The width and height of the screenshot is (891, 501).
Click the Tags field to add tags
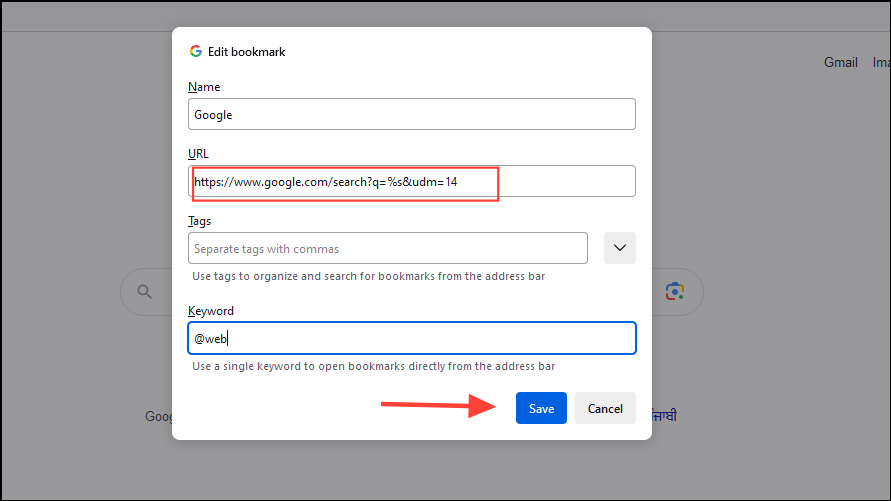[x=388, y=248]
